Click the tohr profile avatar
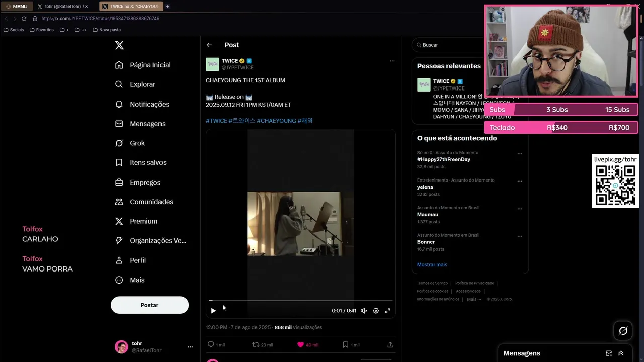 coord(121,347)
